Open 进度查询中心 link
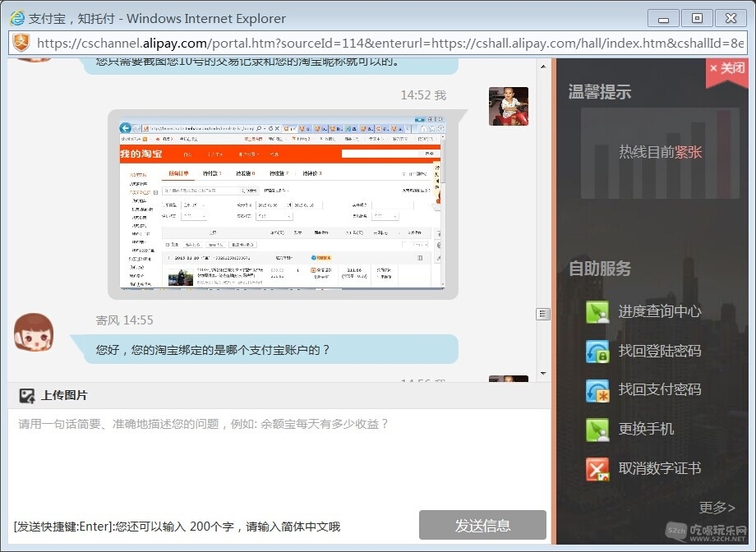 660,311
